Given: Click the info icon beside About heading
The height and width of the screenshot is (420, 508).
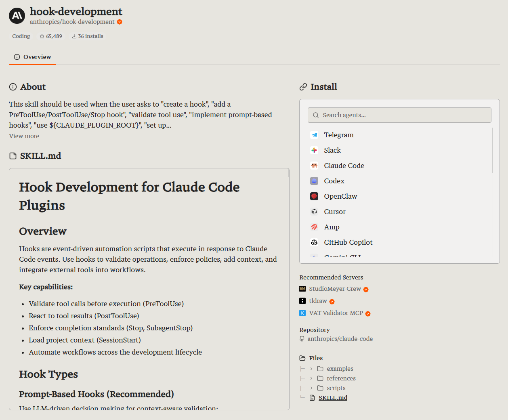Looking at the screenshot, I should click(x=13, y=87).
